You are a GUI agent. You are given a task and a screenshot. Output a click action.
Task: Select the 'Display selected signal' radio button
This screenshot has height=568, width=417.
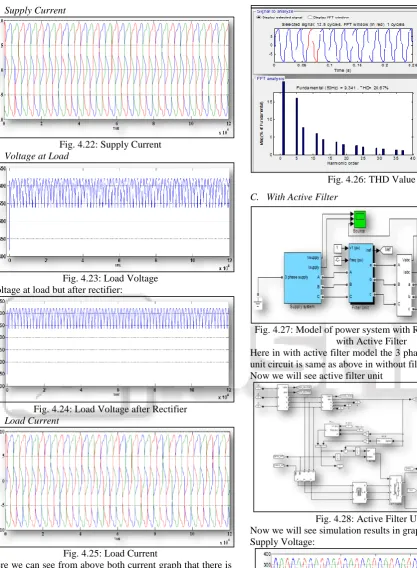pyautogui.click(x=259, y=17)
